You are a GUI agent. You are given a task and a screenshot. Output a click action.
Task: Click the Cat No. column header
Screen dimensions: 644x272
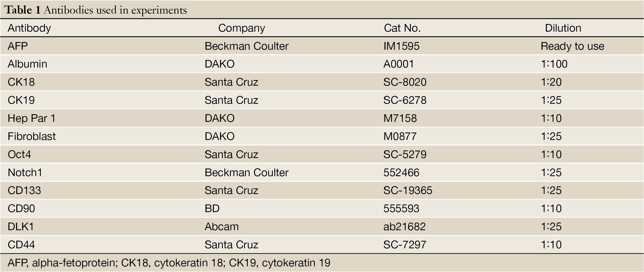[x=402, y=28]
